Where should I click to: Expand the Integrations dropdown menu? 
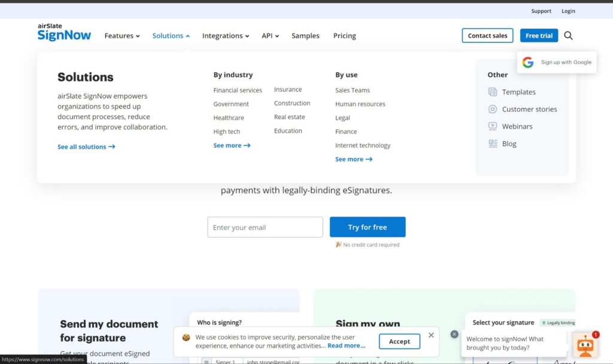coord(225,36)
